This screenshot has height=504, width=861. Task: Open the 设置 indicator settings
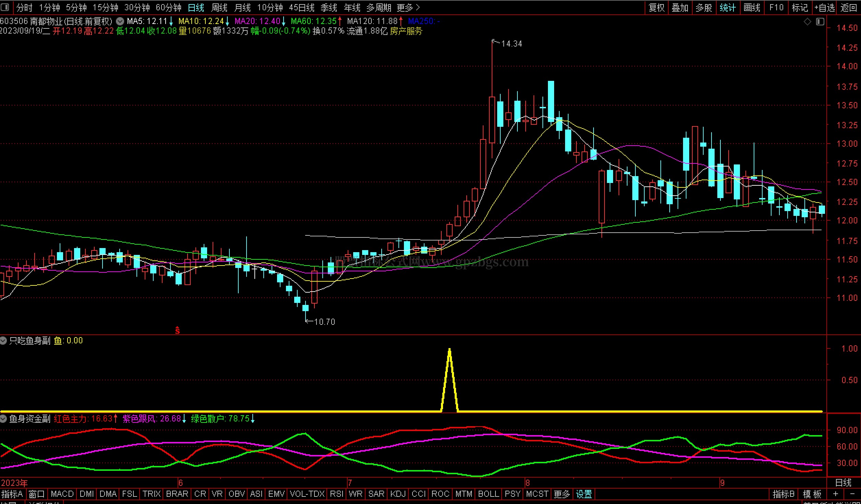[584, 494]
